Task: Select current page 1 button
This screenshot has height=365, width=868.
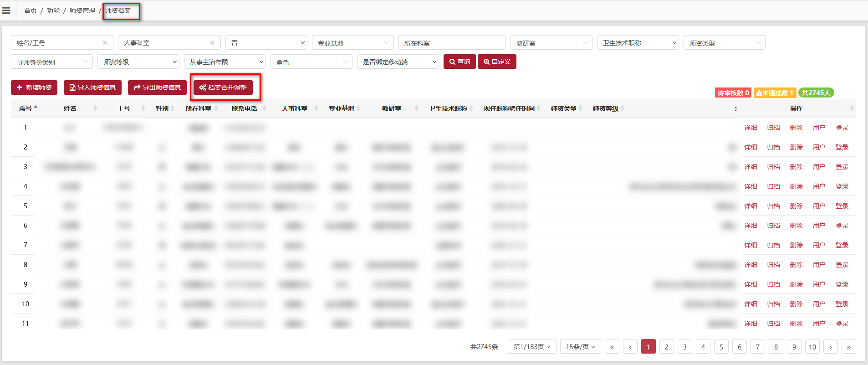Action: coord(648,347)
